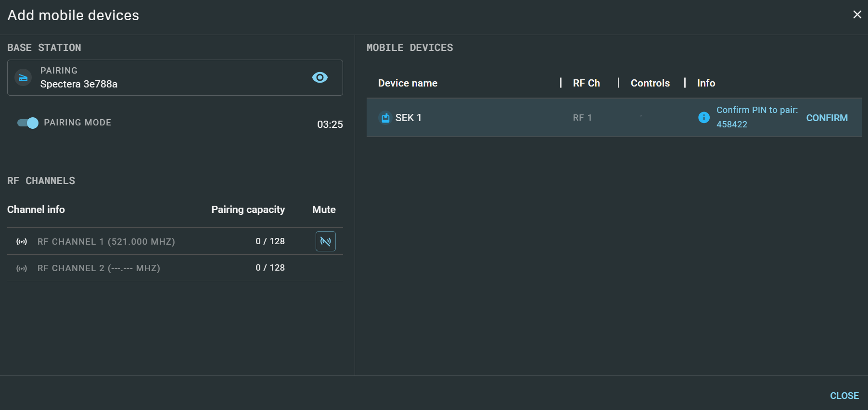
Task: Click the Controls column header
Action: [x=650, y=83]
